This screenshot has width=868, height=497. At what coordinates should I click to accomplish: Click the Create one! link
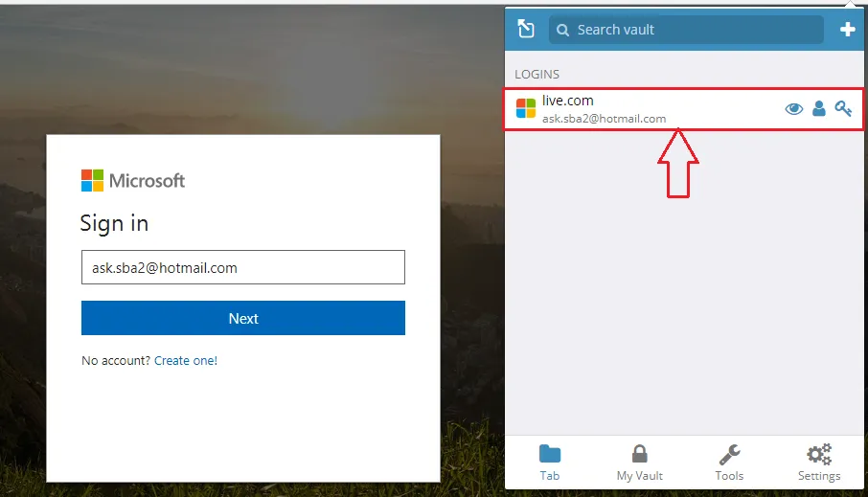click(x=186, y=360)
